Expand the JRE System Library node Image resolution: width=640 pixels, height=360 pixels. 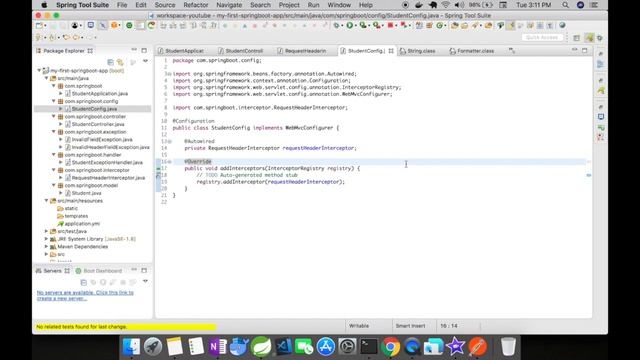[x=47, y=239]
